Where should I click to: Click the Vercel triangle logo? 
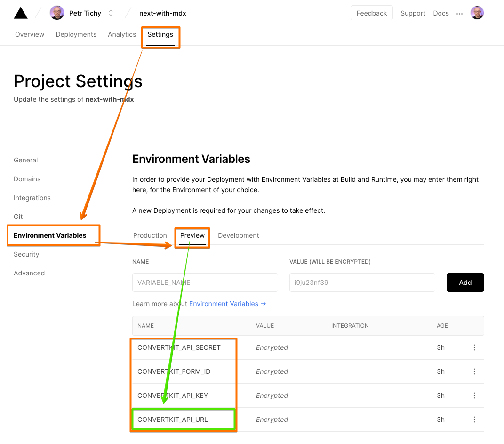[21, 13]
